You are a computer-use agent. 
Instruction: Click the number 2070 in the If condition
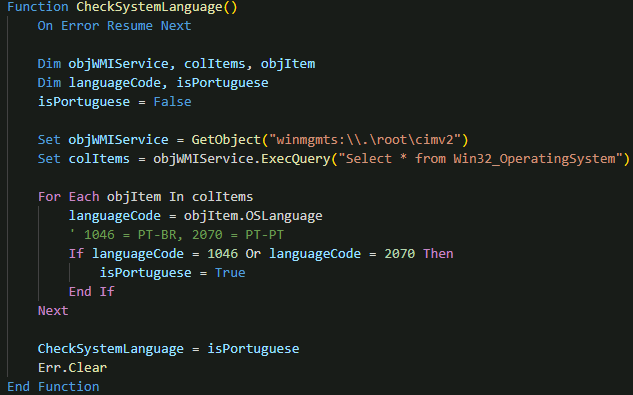point(400,254)
